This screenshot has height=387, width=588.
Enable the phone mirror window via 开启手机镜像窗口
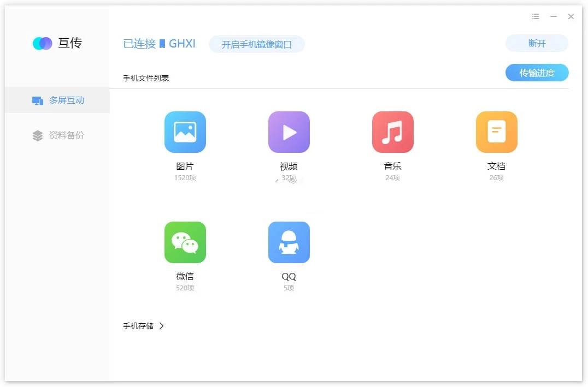(257, 45)
